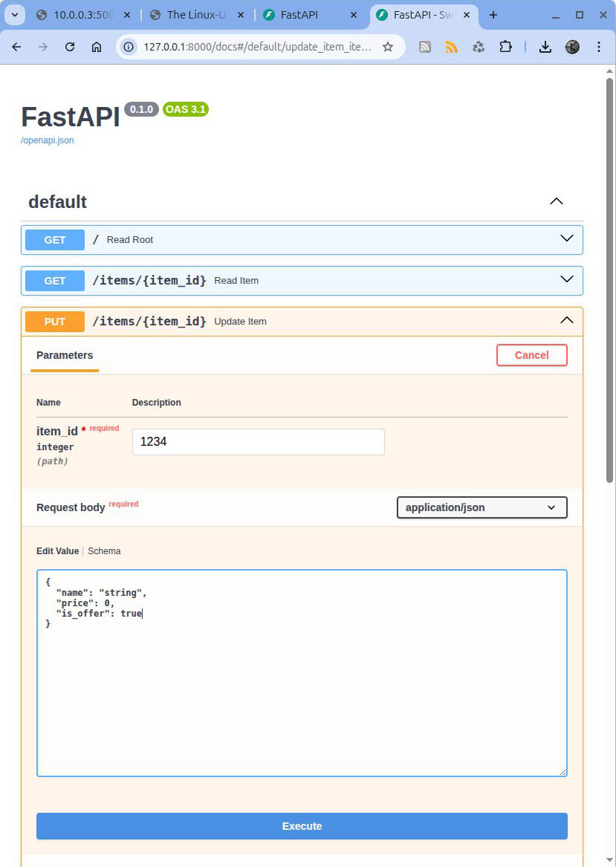The width and height of the screenshot is (616, 867).
Task: Reload the page with the refresh icon
Action: tap(70, 47)
